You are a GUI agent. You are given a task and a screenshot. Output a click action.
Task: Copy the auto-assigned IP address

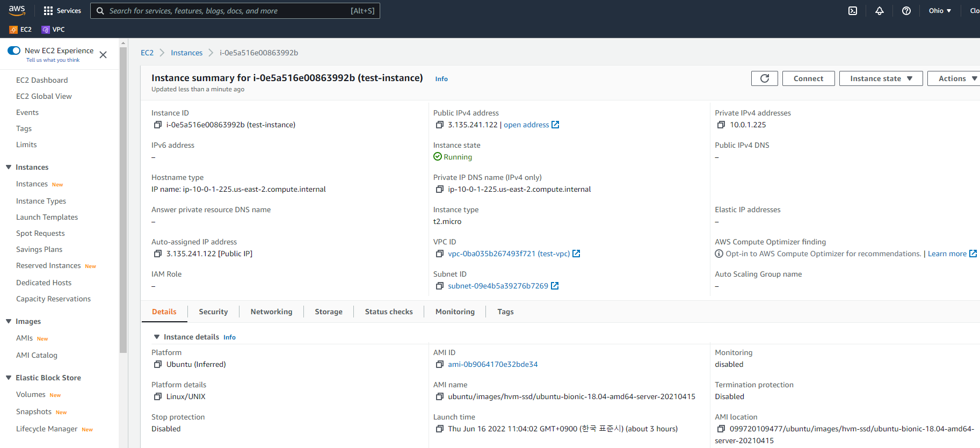[158, 254]
